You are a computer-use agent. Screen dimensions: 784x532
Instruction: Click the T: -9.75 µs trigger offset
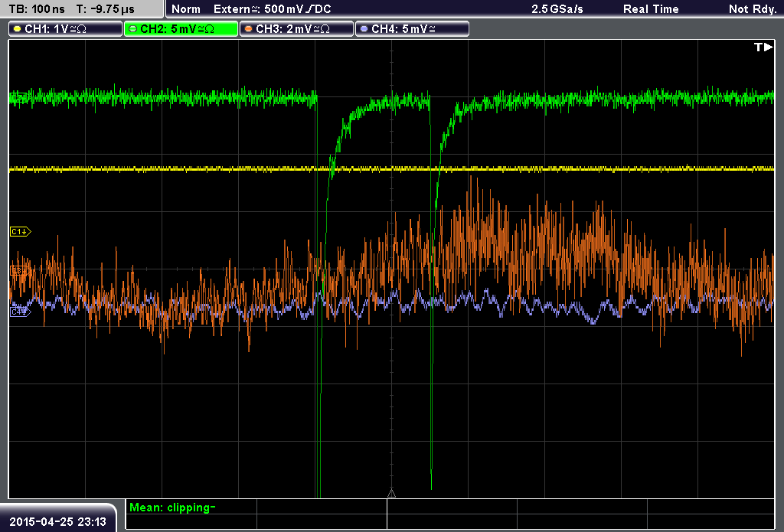(x=105, y=9)
